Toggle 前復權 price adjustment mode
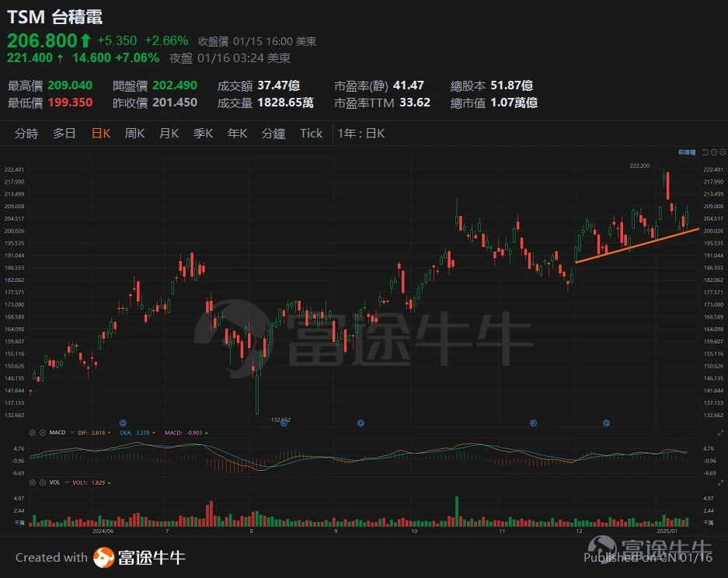 click(x=687, y=152)
